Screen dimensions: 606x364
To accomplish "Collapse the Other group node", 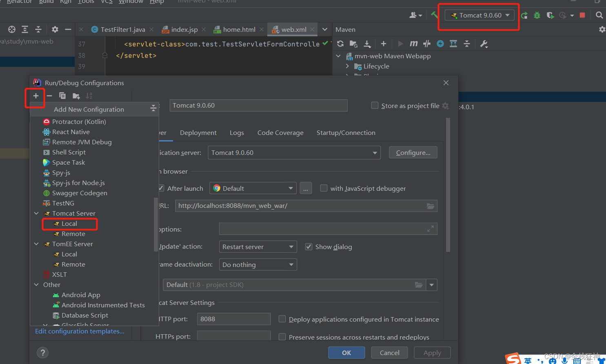I will tap(36, 285).
